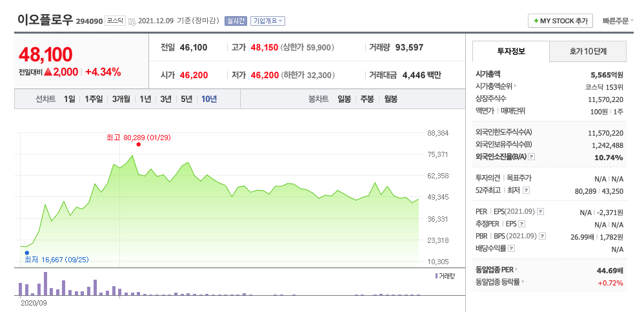Switch to the 투자정보 tab
This screenshot has height=312, width=644.
(x=511, y=52)
